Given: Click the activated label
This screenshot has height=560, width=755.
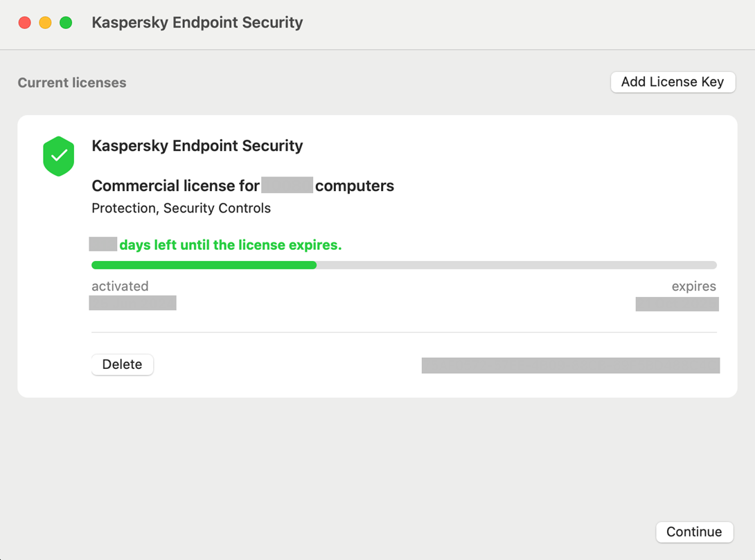Looking at the screenshot, I should (120, 286).
